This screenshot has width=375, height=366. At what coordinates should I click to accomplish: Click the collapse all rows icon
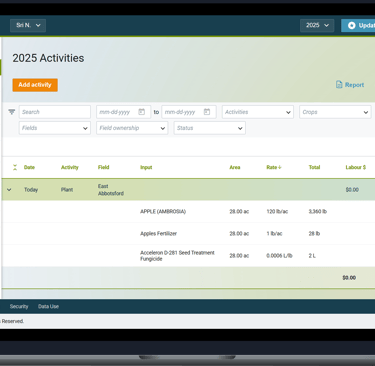click(x=15, y=167)
